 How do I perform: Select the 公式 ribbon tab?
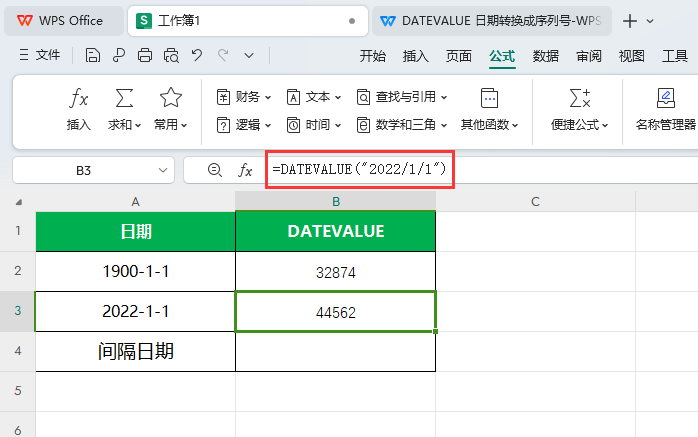click(502, 56)
